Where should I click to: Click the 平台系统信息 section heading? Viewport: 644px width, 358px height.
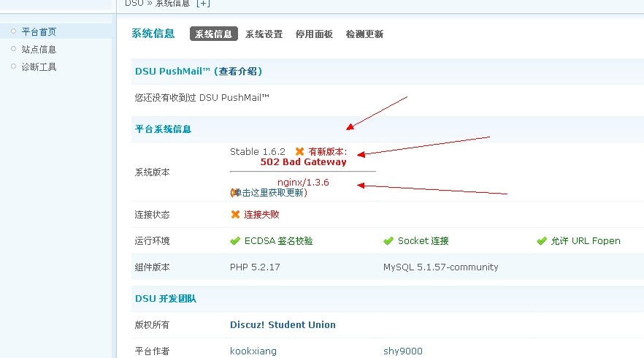point(163,129)
